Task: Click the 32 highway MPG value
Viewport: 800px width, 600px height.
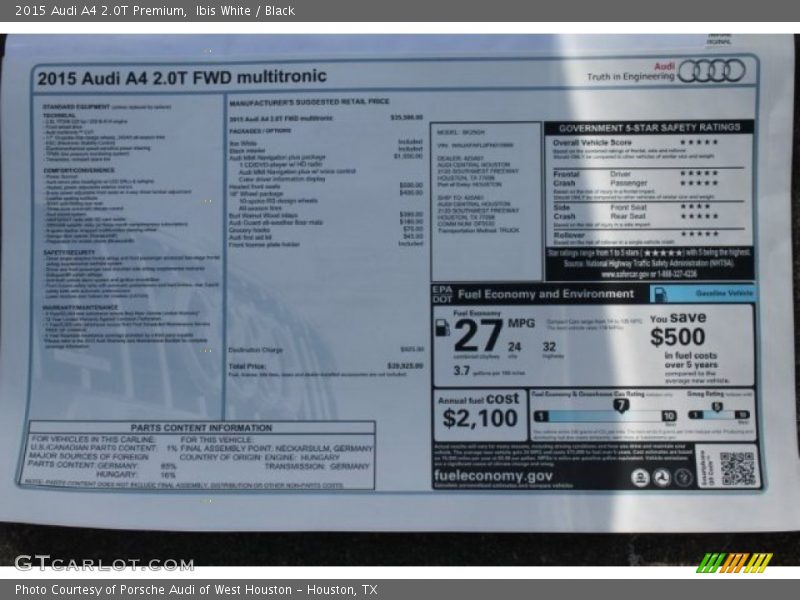Action: (549, 347)
